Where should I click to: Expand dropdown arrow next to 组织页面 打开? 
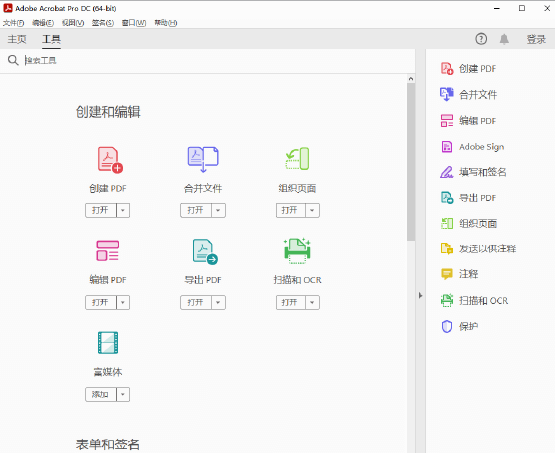(312, 210)
